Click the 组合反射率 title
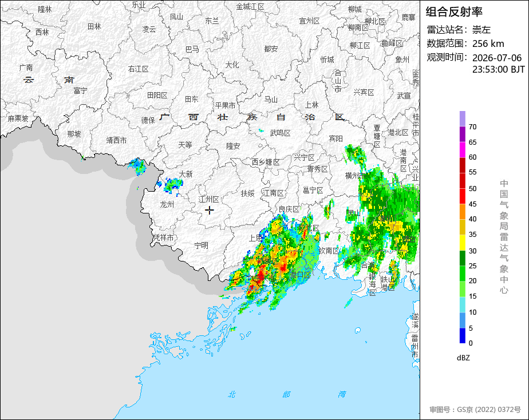Viewport: 529px width, 420px height. 454,12
